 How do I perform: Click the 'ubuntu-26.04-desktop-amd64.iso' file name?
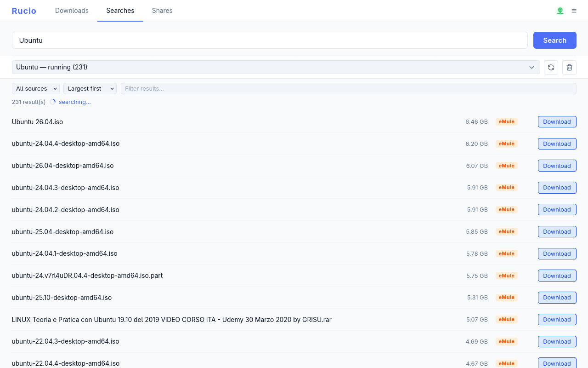tap(63, 166)
